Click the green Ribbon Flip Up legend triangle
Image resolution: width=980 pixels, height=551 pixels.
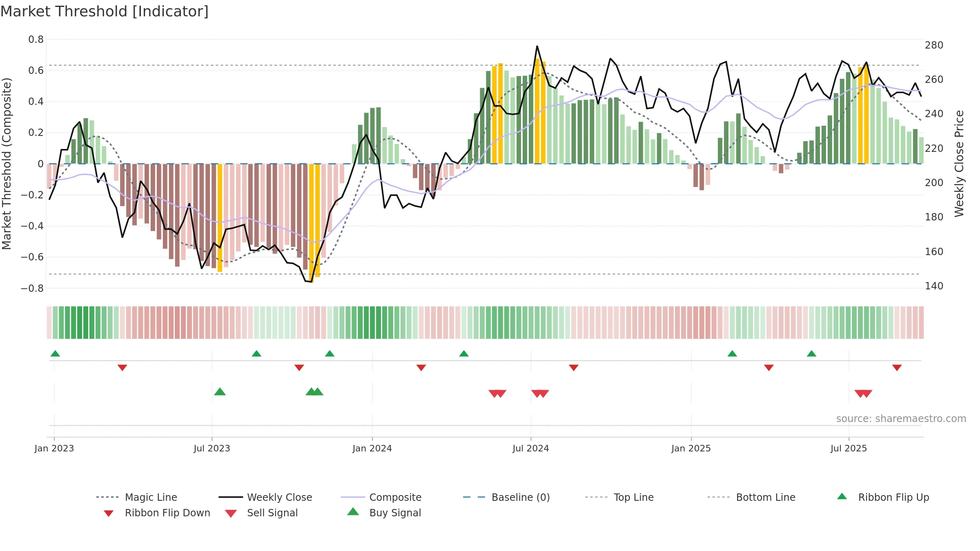[842, 496]
